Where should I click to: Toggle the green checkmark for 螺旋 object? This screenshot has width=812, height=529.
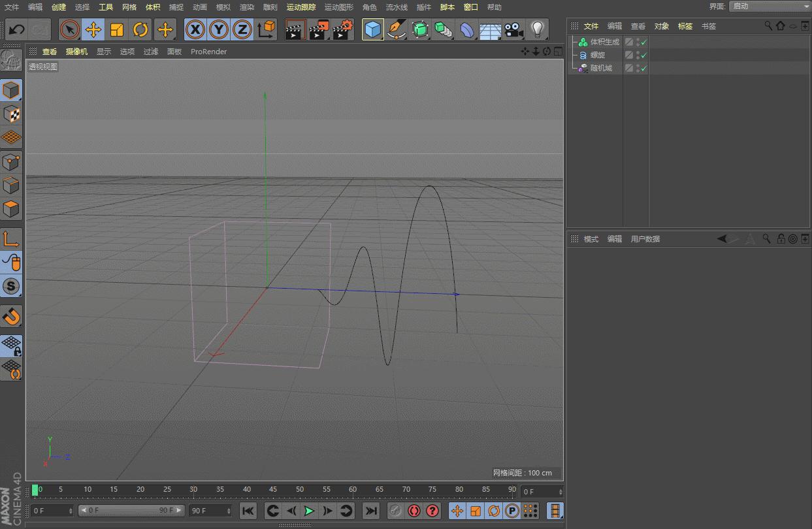coord(643,56)
